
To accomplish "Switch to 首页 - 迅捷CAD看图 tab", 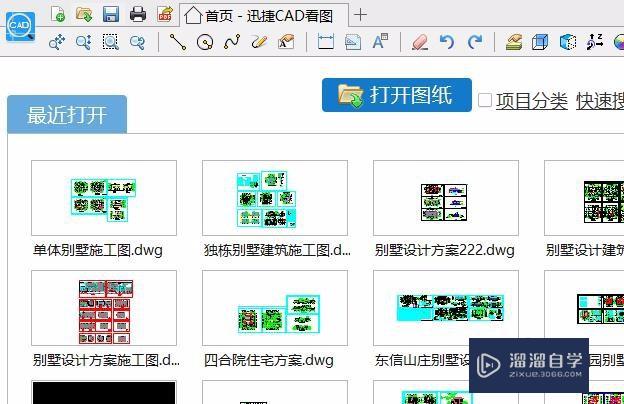I will pyautogui.click(x=264, y=16).
